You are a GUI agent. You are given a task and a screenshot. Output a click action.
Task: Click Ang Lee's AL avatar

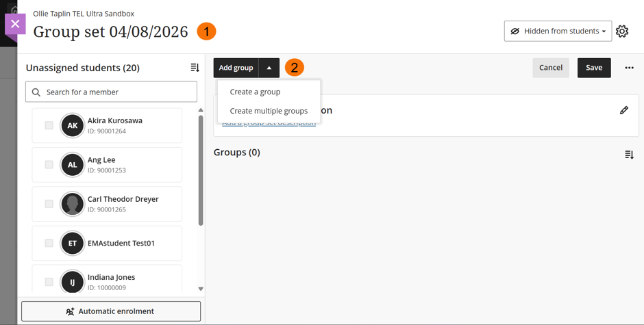(73, 164)
